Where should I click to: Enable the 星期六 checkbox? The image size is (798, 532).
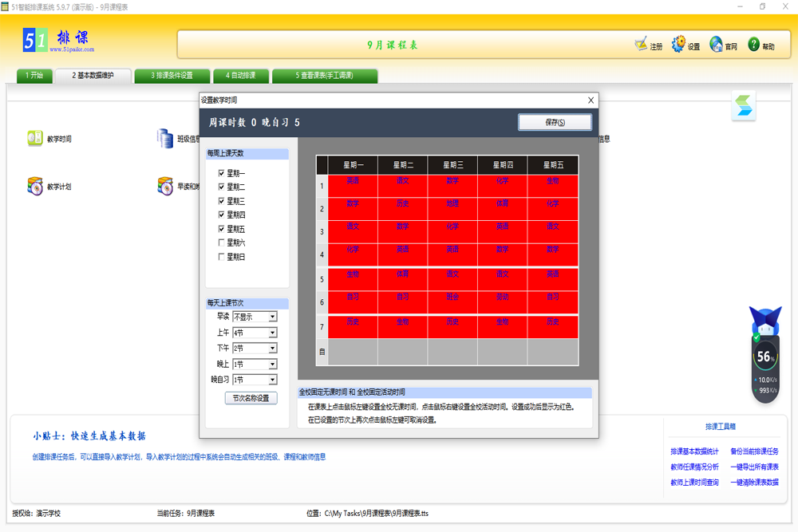[222, 242]
